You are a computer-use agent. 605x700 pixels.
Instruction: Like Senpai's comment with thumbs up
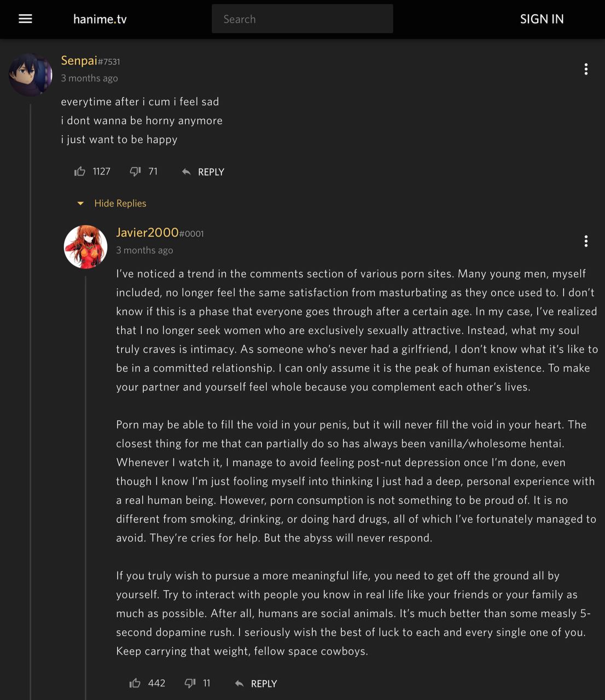80,172
